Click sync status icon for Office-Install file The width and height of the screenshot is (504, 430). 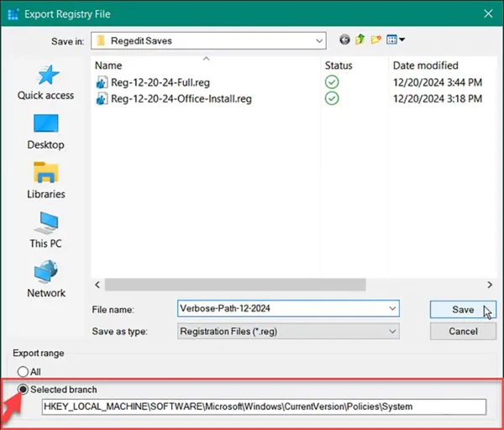pos(332,98)
